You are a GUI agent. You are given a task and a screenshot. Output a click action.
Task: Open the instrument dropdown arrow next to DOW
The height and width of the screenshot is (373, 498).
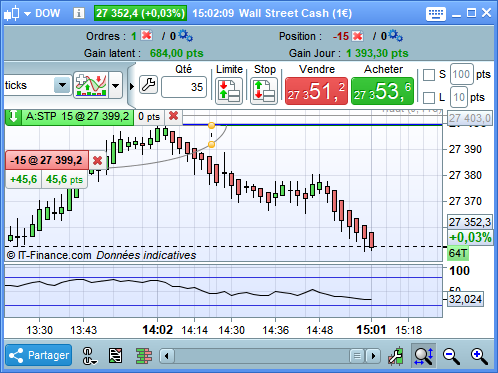[27, 14]
